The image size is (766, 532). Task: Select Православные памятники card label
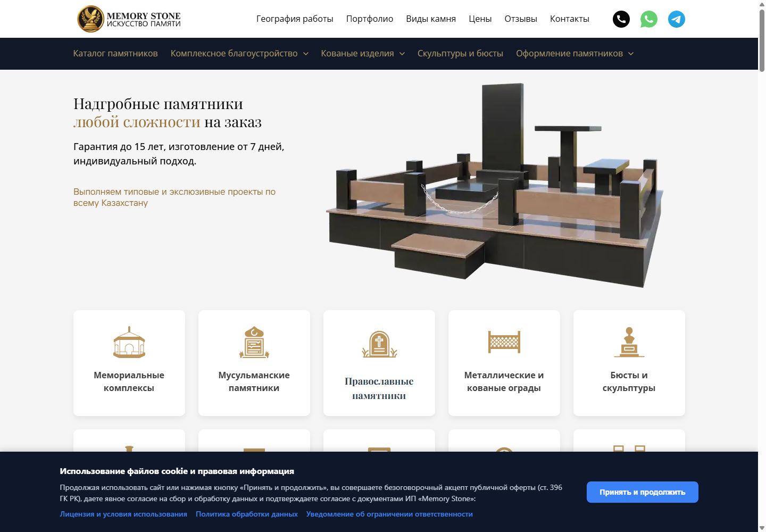coord(379,388)
